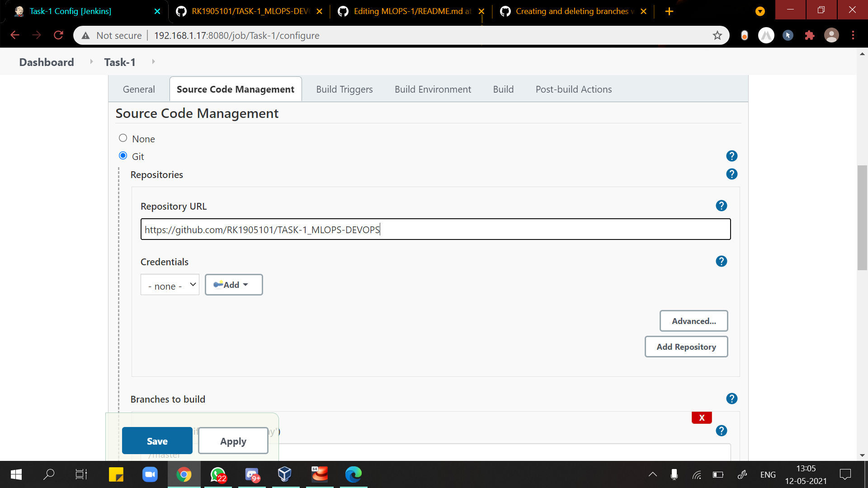Go to Dashboard breadcrumb link
Screen dimensions: 868x488
[47, 62]
